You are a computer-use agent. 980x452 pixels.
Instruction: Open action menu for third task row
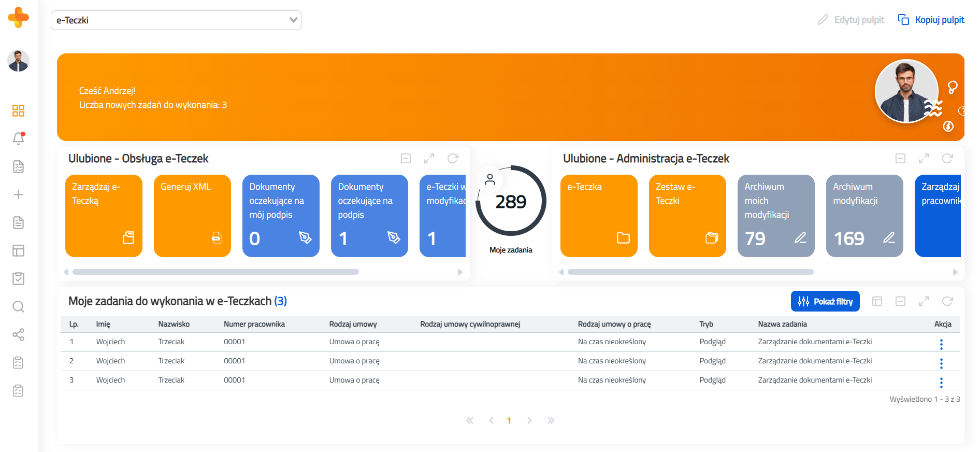[941, 383]
